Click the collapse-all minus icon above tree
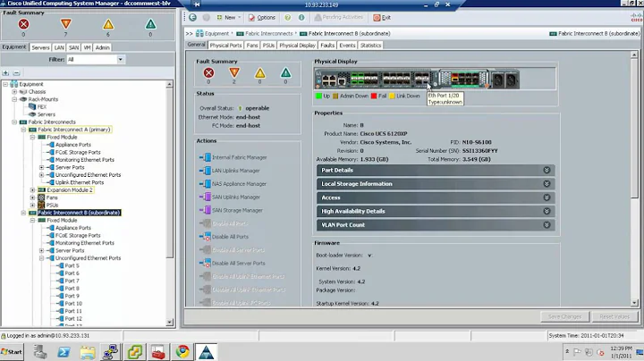This screenshot has width=644, height=361. pos(16,73)
